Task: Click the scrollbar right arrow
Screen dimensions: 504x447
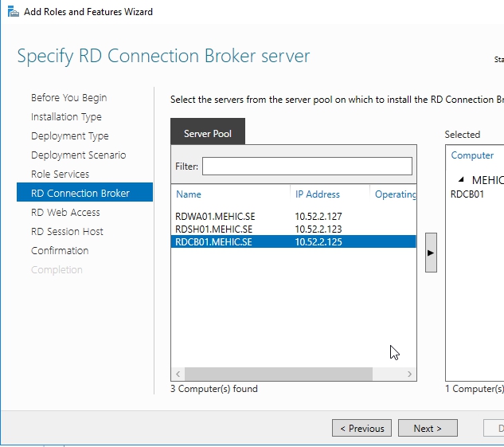Action: click(x=409, y=374)
